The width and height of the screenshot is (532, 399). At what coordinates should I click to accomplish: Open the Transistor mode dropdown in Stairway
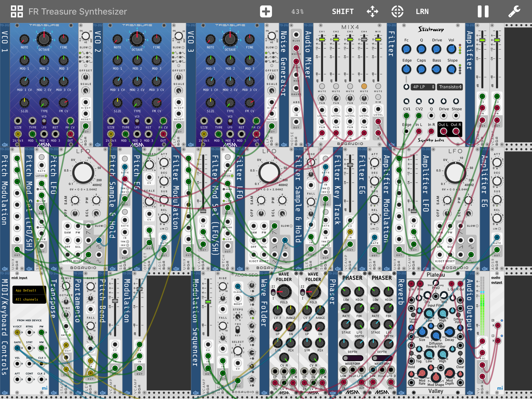point(450,87)
